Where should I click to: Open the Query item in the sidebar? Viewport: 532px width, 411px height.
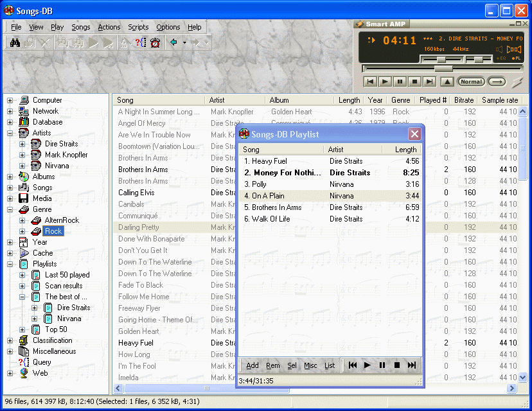(x=43, y=362)
